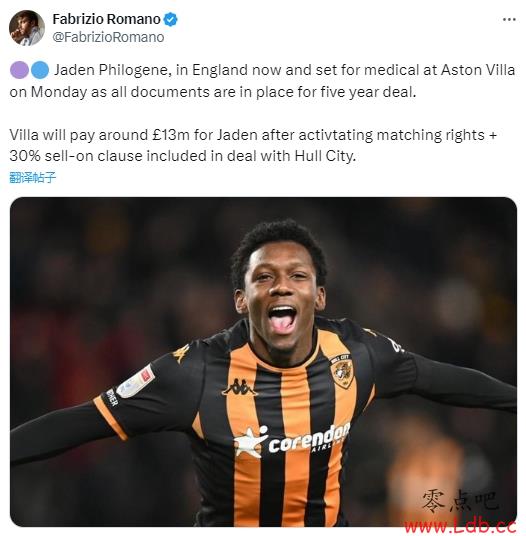This screenshot has width=526, height=536.
Task: Open the attached player celebration photo
Action: [263, 362]
